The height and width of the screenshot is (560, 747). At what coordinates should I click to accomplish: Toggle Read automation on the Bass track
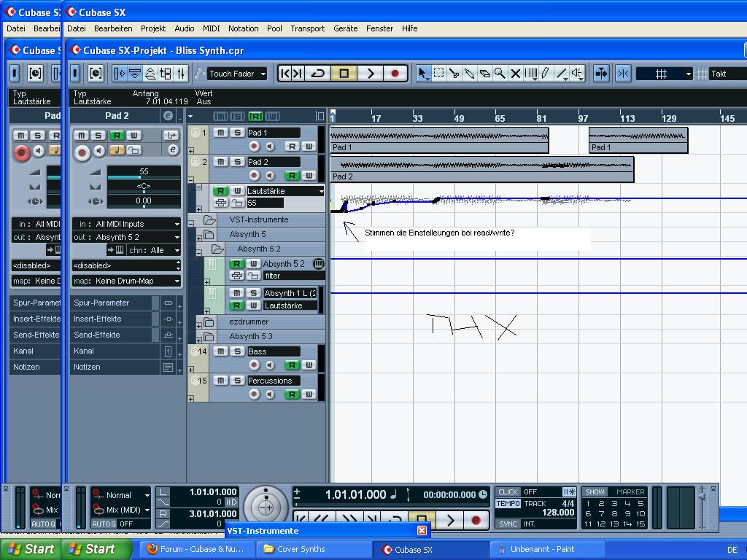coord(292,365)
